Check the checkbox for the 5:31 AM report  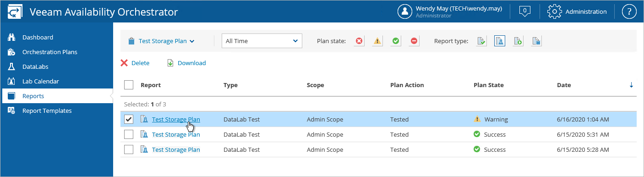coord(129,134)
